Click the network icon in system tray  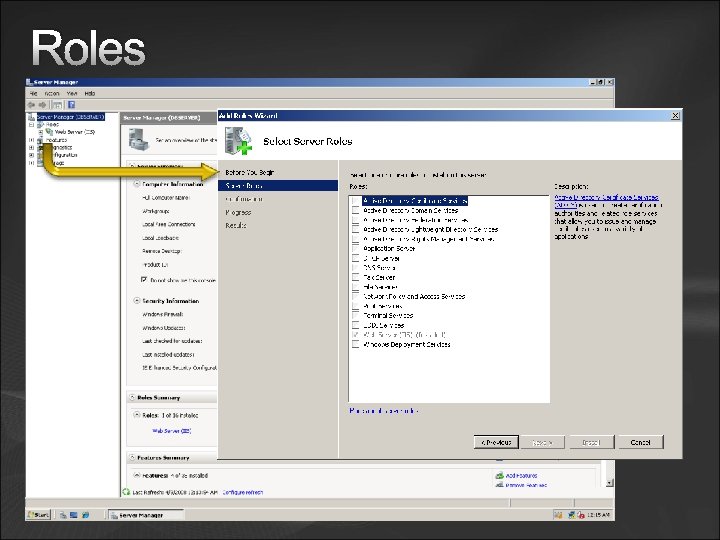(572, 515)
